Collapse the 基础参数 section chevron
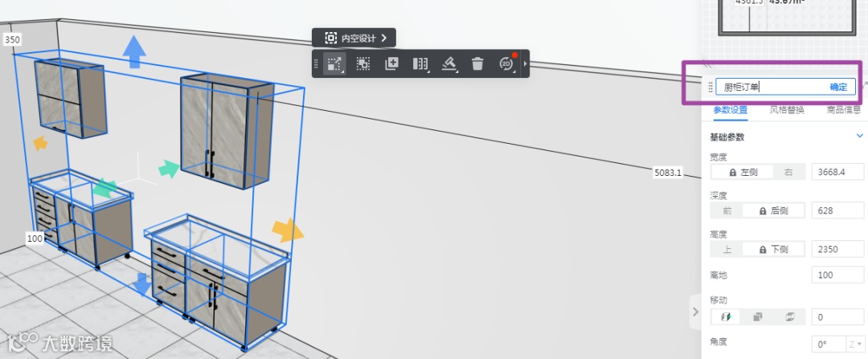868x359 pixels. 860,136
